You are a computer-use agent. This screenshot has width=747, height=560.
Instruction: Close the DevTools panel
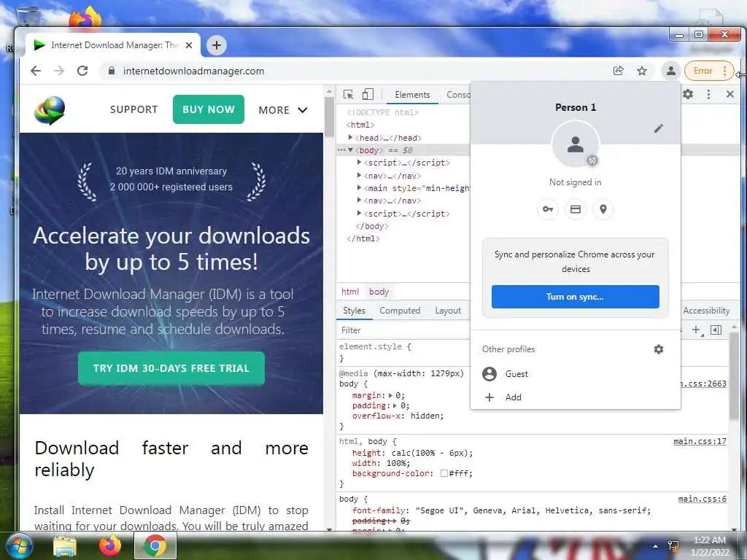pos(729,94)
